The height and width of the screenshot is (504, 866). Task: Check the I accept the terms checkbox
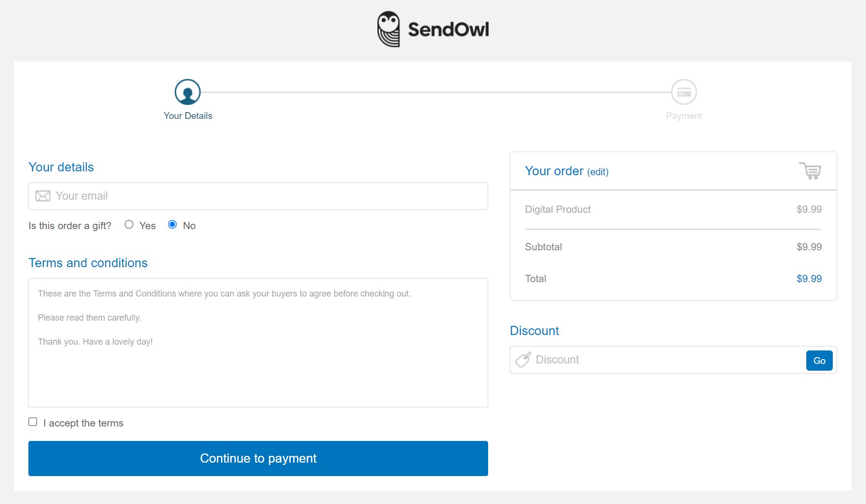coord(33,422)
